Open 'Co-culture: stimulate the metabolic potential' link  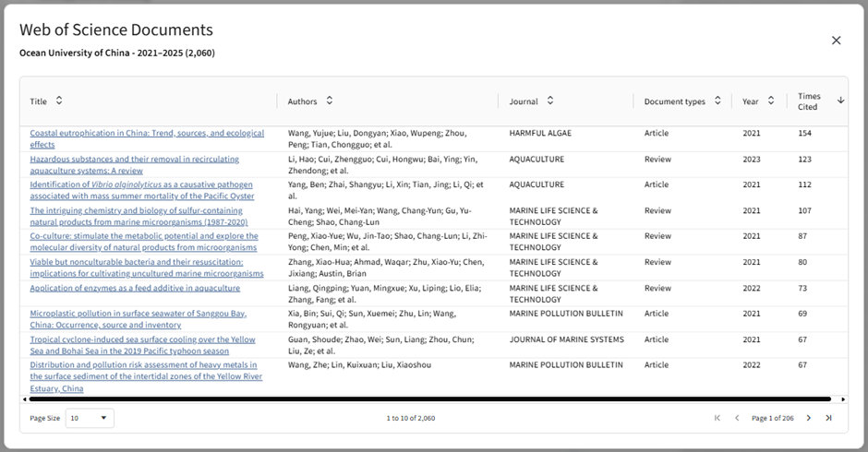(x=144, y=242)
